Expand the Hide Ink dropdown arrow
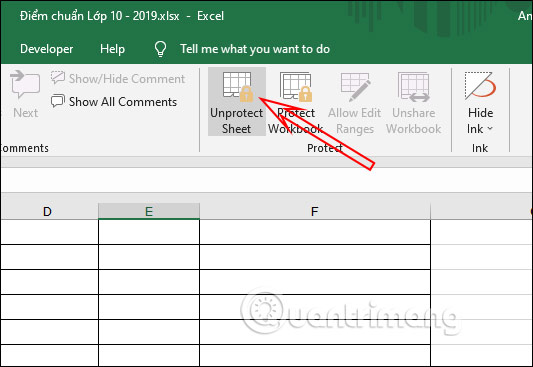The height and width of the screenshot is (367, 533). point(490,129)
